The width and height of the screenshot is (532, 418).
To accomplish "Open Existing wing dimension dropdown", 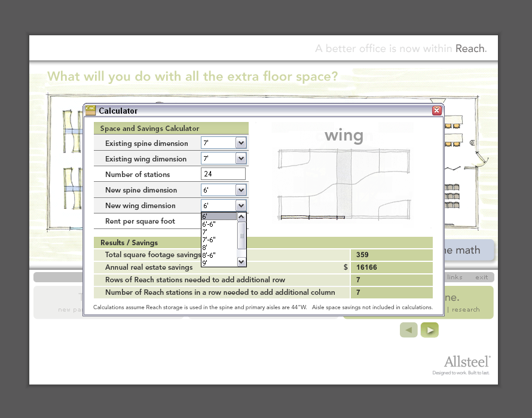I will point(241,158).
